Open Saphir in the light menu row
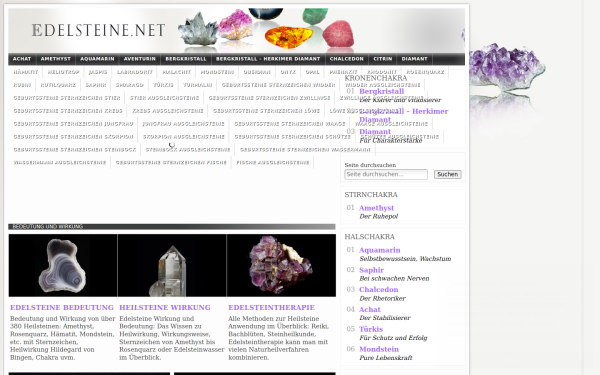 tap(96, 85)
